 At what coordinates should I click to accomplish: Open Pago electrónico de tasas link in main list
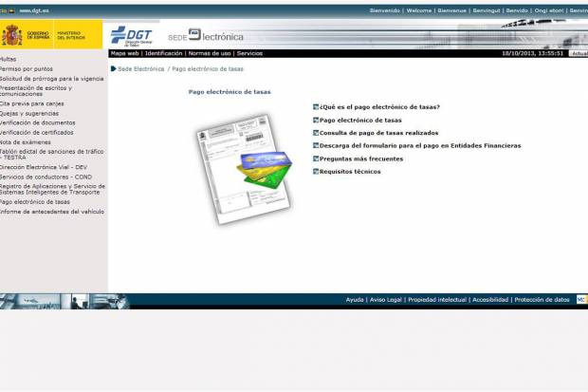(360, 121)
